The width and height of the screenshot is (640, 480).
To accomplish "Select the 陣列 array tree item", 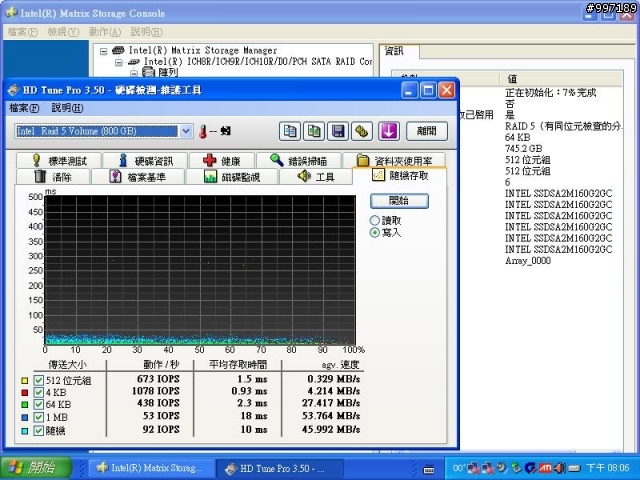I will (168, 73).
